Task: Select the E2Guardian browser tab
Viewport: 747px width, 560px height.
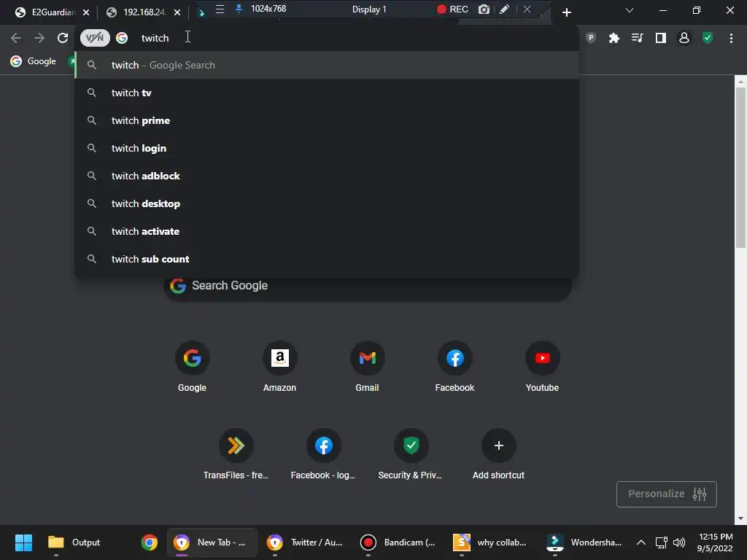Action: click(x=47, y=12)
